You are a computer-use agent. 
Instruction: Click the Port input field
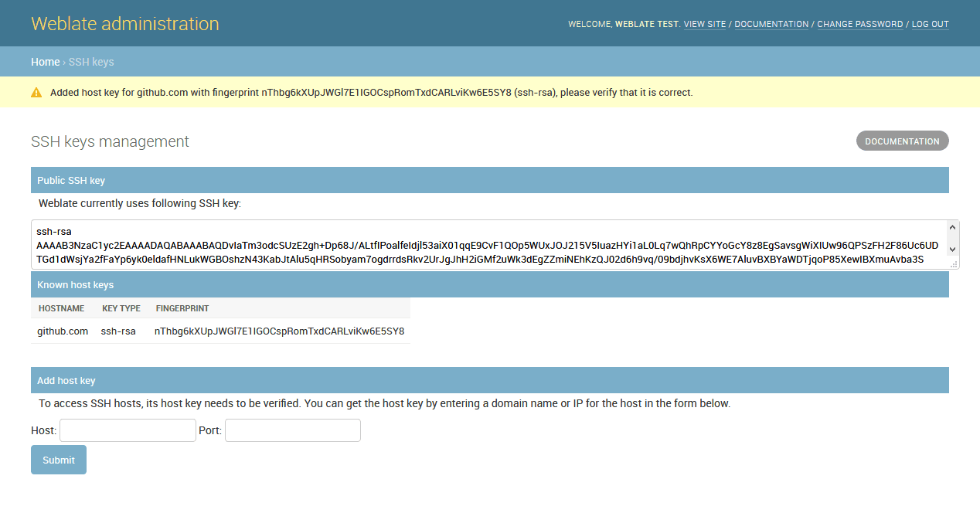[293, 430]
